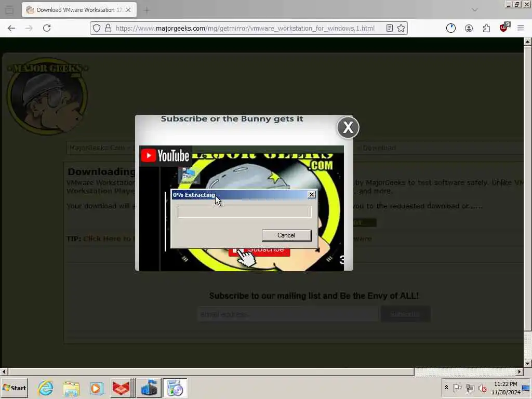Close the 0% Extracting dialog
The height and width of the screenshot is (399, 532).
[x=312, y=194]
